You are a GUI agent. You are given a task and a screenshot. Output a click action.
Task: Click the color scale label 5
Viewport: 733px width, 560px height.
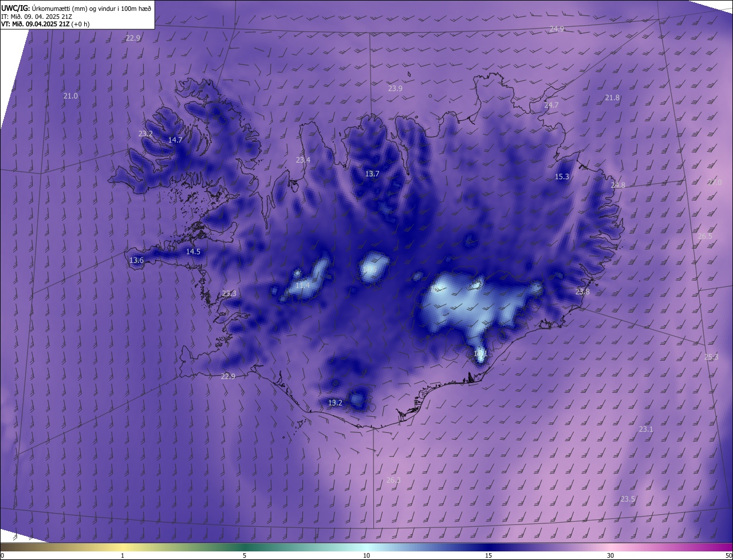pos(245,556)
